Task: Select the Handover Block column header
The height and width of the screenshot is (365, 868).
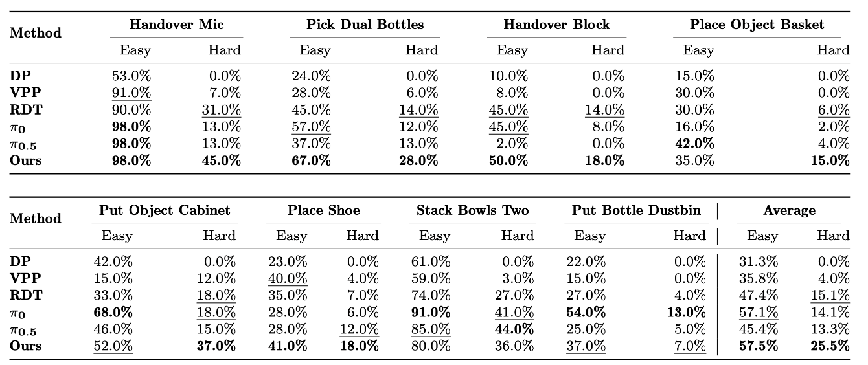Action: [x=556, y=25]
